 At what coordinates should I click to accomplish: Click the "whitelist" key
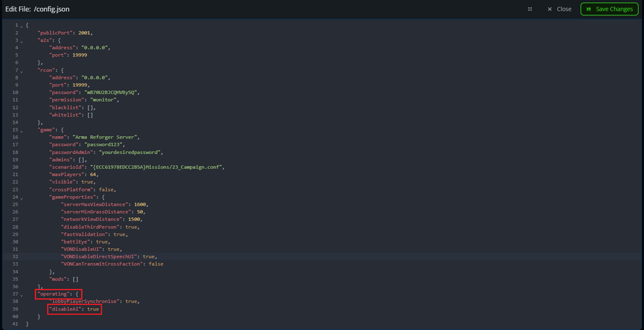[x=65, y=115]
